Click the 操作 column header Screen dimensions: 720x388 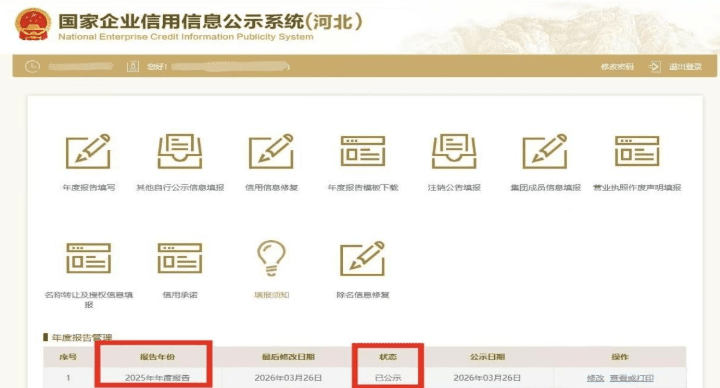(620, 357)
